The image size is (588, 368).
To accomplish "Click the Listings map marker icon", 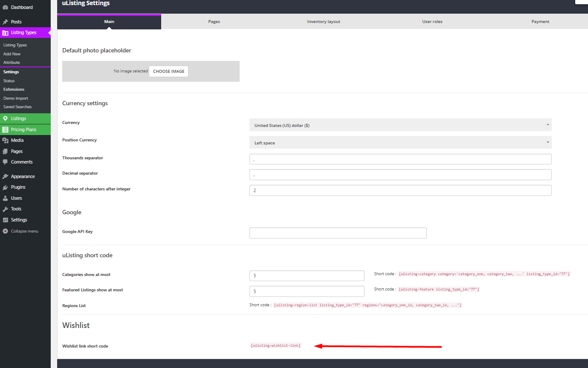I will (x=5, y=118).
